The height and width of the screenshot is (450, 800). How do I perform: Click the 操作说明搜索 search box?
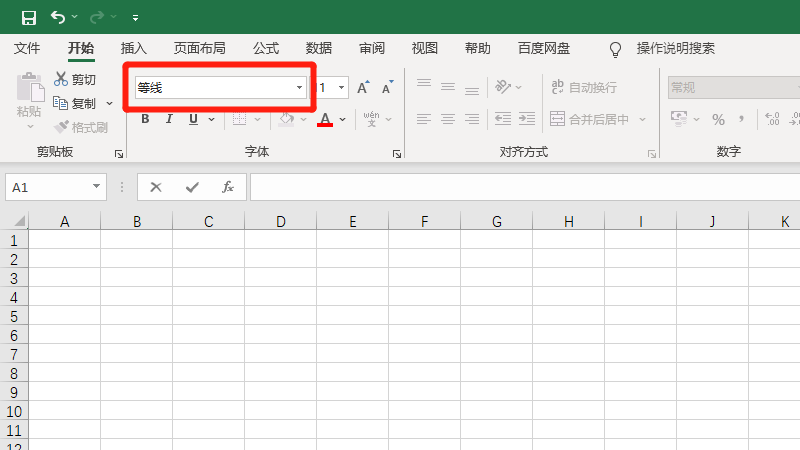coord(675,48)
